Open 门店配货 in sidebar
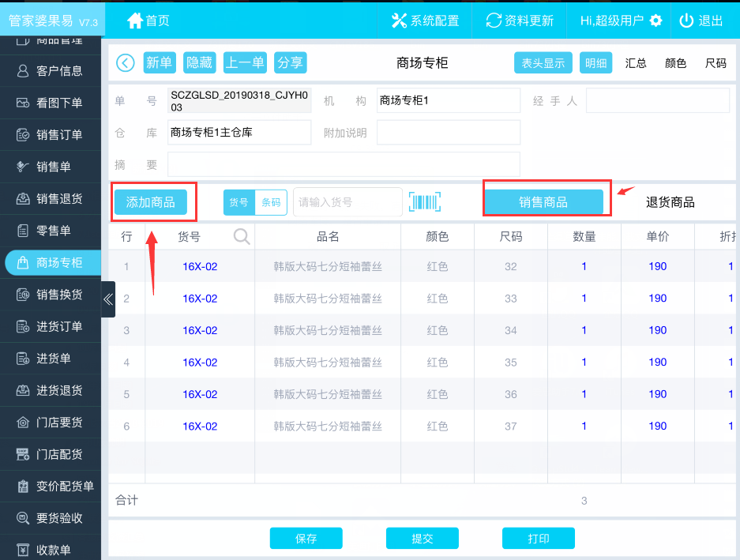The image size is (740, 560). click(x=50, y=454)
